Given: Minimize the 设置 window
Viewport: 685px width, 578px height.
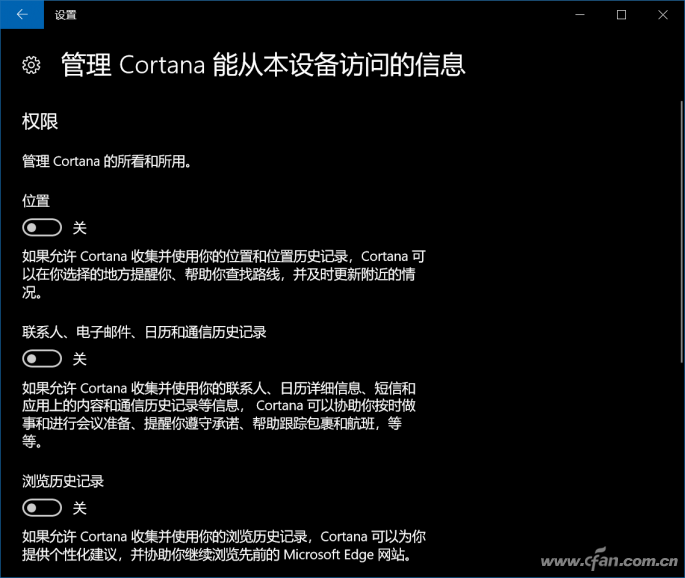Looking at the screenshot, I should click(580, 15).
